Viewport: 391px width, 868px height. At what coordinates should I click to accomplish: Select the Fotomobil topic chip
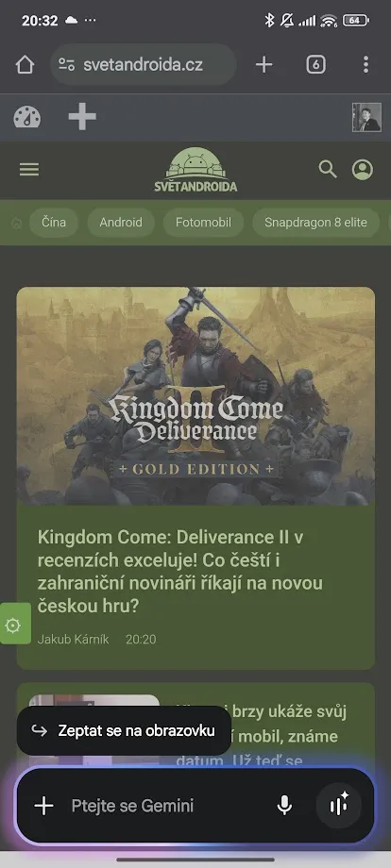pyautogui.click(x=203, y=223)
